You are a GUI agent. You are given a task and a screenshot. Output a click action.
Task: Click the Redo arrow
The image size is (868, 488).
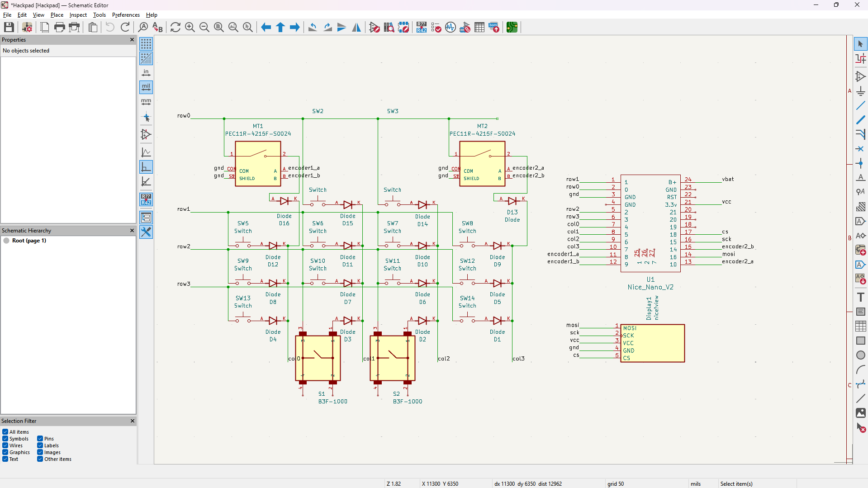(x=125, y=27)
